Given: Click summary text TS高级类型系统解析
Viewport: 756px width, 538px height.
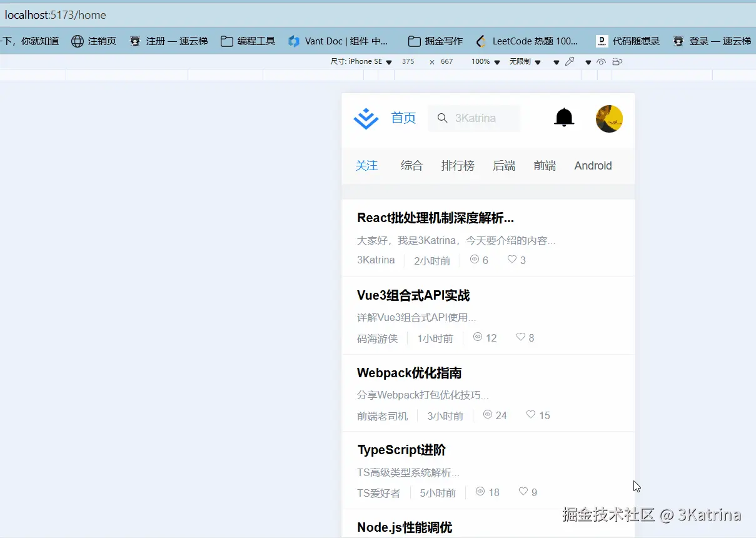Looking at the screenshot, I should pyautogui.click(x=408, y=472).
